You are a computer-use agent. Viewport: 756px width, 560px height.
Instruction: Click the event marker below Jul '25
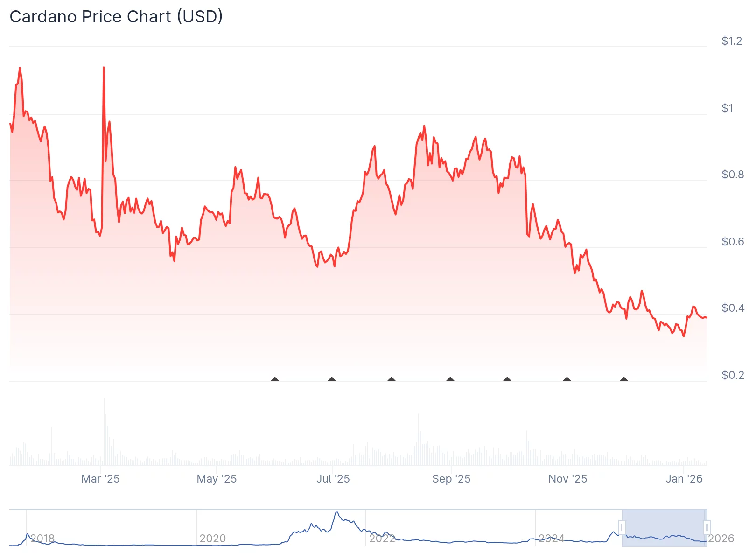332,379
